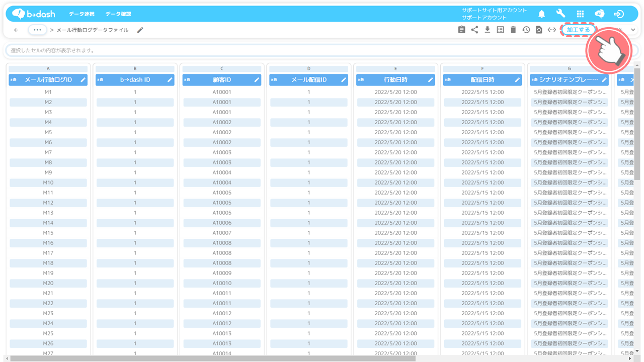The height and width of the screenshot is (362, 644).
Task: Go back with the left arrow
Action: (16, 30)
